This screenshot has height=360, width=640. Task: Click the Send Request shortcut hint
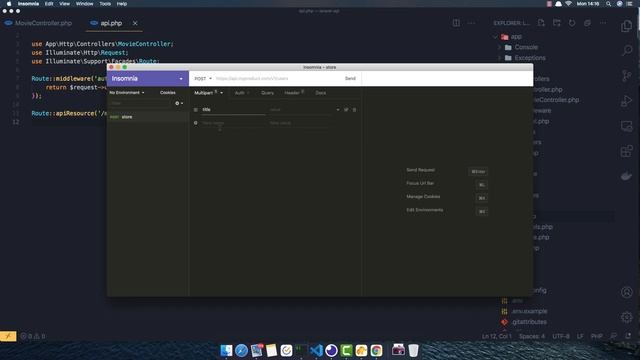[x=420, y=170]
